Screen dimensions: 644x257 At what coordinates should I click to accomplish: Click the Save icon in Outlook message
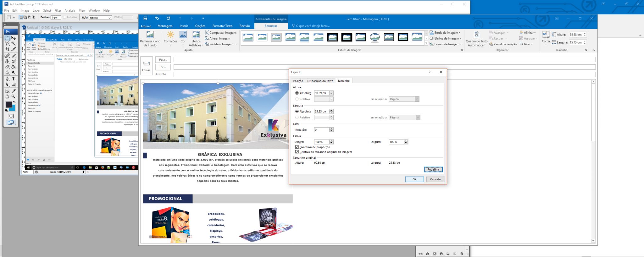pyautogui.click(x=145, y=19)
